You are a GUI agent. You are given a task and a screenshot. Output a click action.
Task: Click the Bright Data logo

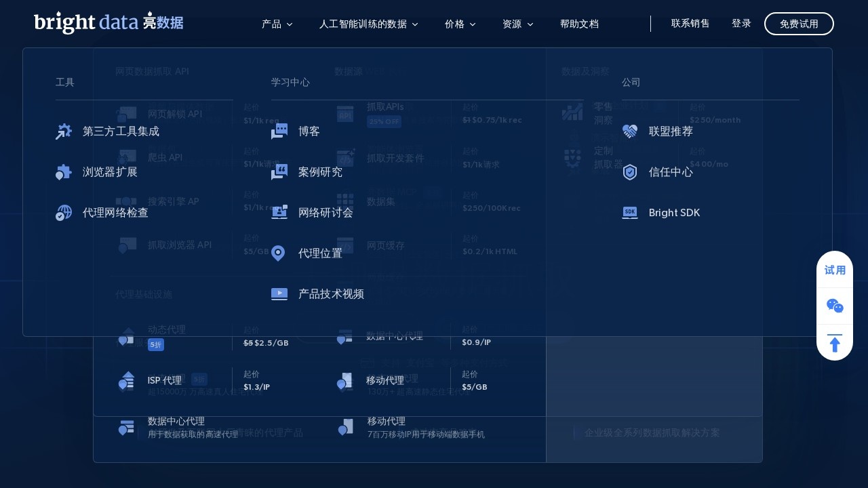[108, 22]
